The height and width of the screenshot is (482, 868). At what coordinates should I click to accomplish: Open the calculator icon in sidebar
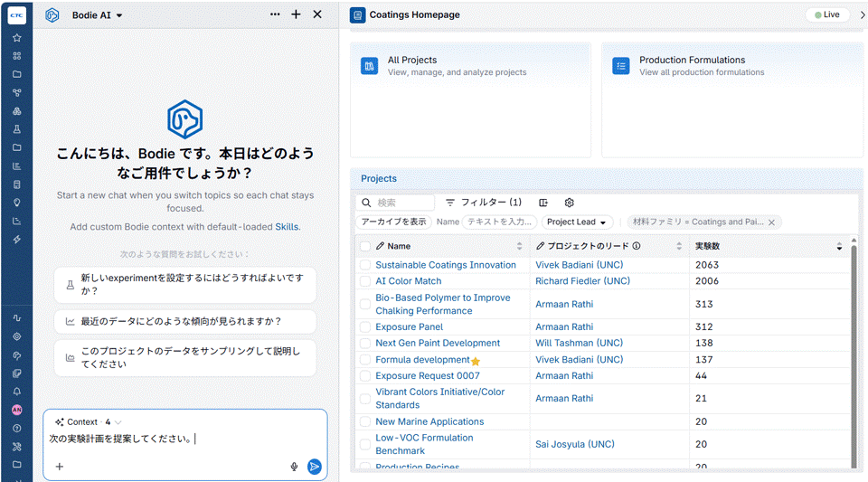tap(16, 184)
